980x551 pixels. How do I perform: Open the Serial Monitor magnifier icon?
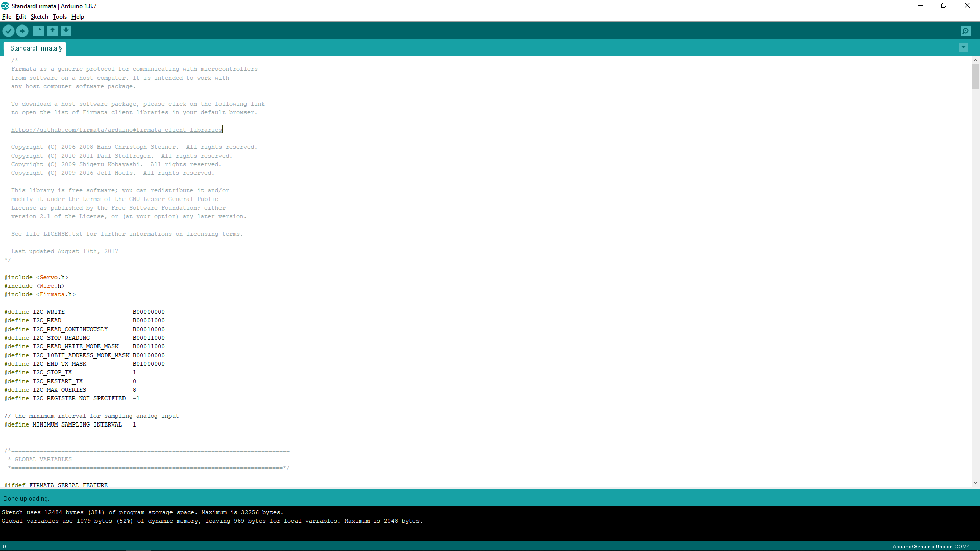pyautogui.click(x=966, y=31)
